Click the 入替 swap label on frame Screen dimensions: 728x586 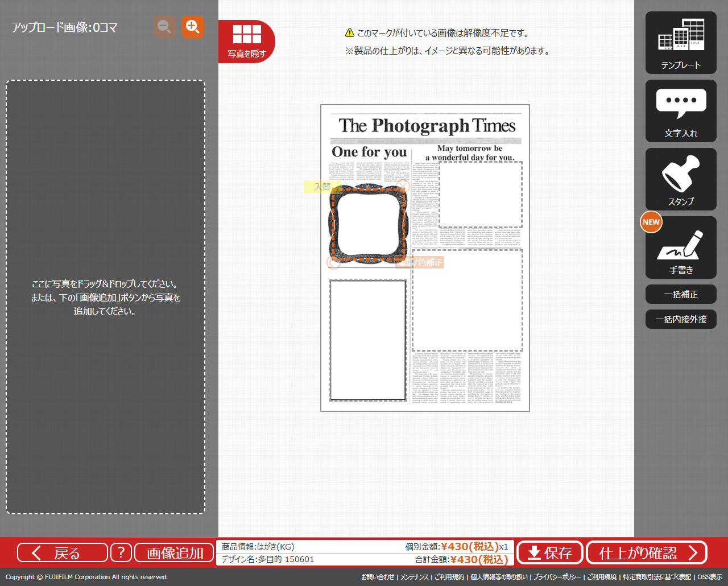(x=321, y=187)
